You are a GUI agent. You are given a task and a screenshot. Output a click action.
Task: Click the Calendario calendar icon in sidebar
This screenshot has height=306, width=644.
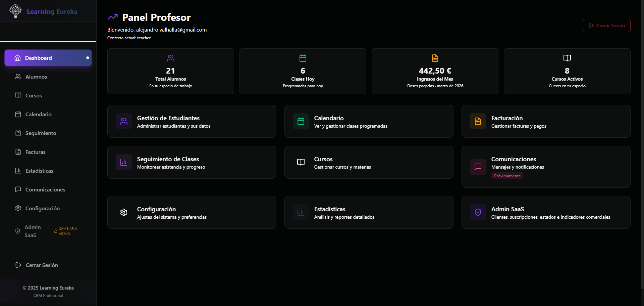[x=18, y=114]
